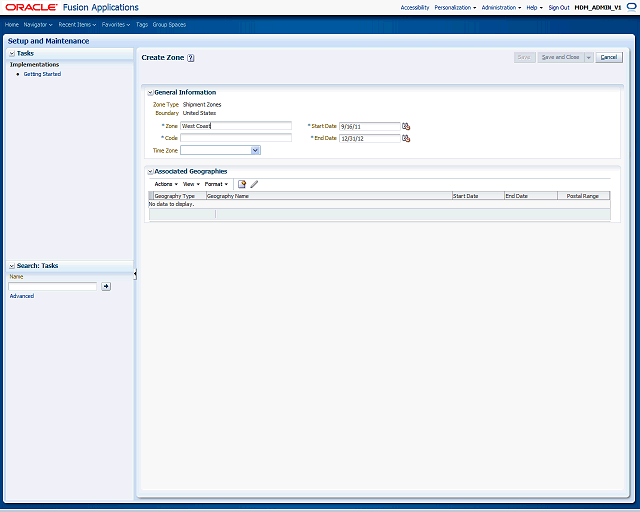The height and width of the screenshot is (512, 640).
Task: Click the Oracle Fusion Applications logo
Action: tap(72, 7)
